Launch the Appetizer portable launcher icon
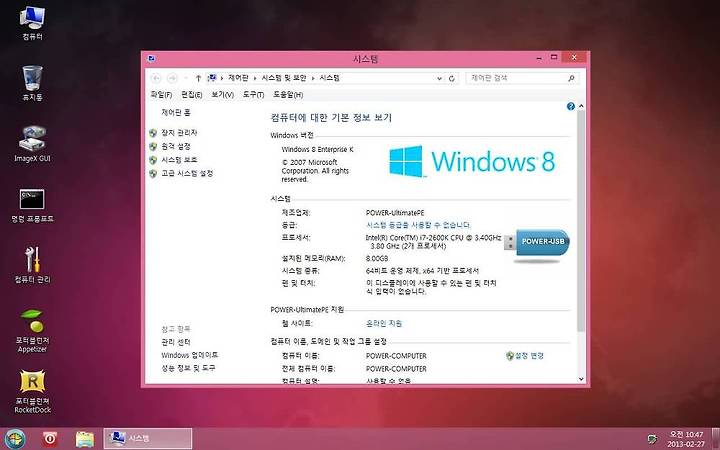The image size is (720, 450). pos(32,331)
